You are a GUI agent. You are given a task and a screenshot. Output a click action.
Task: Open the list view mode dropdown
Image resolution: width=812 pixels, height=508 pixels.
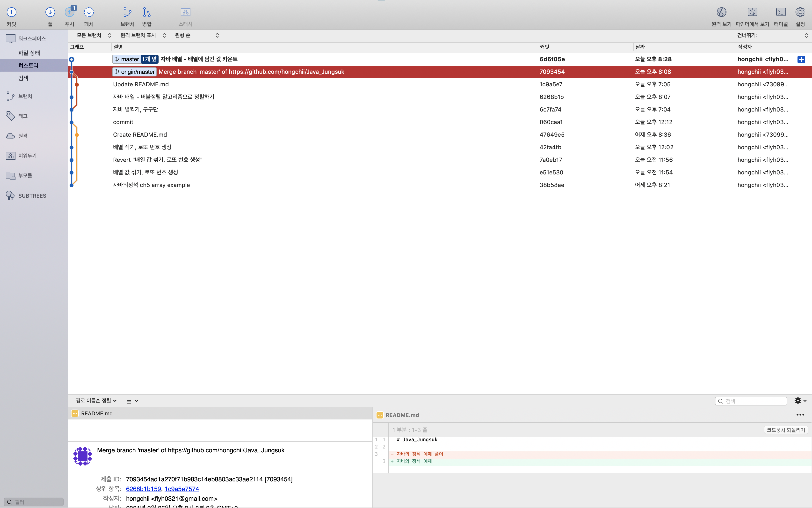coord(132,401)
